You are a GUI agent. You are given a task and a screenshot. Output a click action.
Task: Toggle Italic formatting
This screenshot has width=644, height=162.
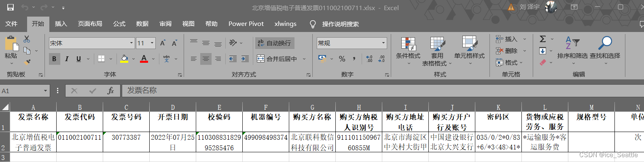67,59
